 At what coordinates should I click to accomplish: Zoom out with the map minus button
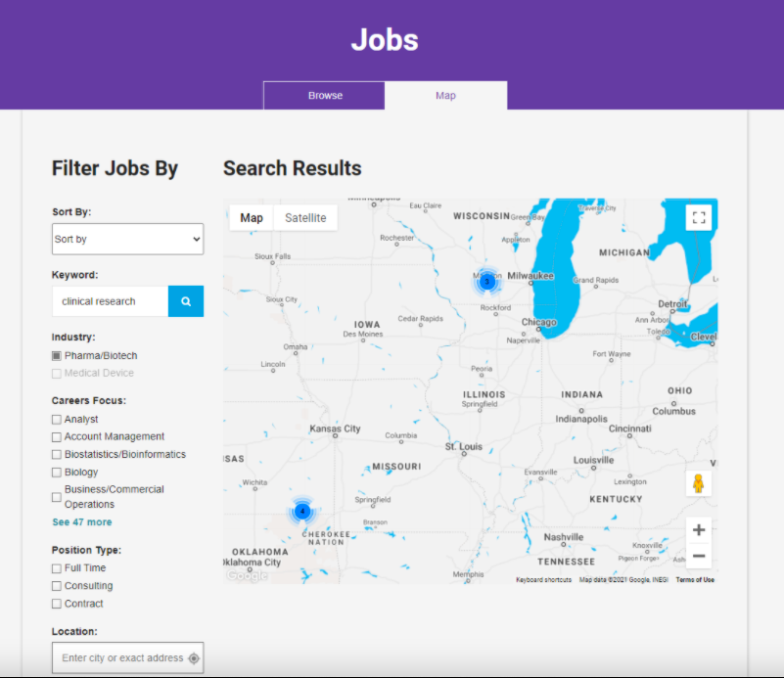coord(699,556)
